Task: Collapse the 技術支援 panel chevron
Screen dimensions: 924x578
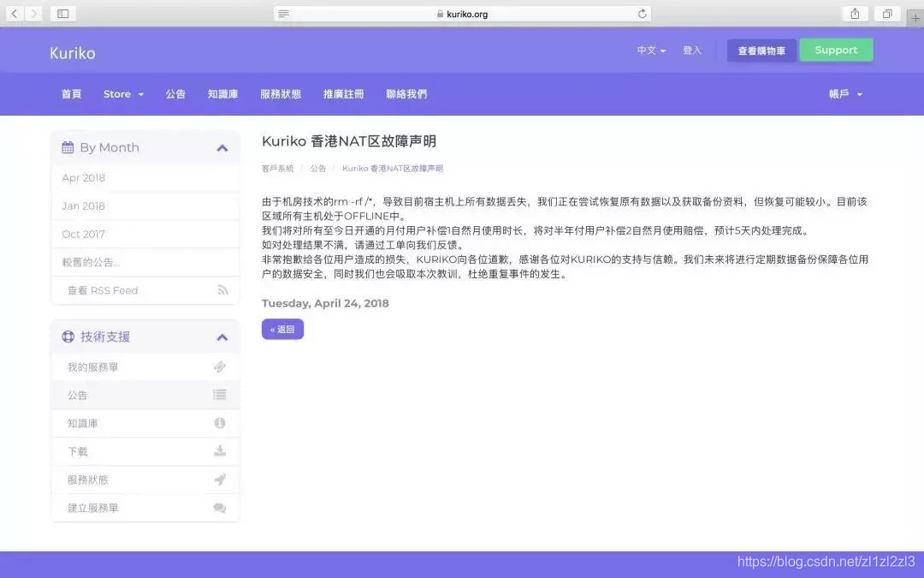Action: point(222,337)
